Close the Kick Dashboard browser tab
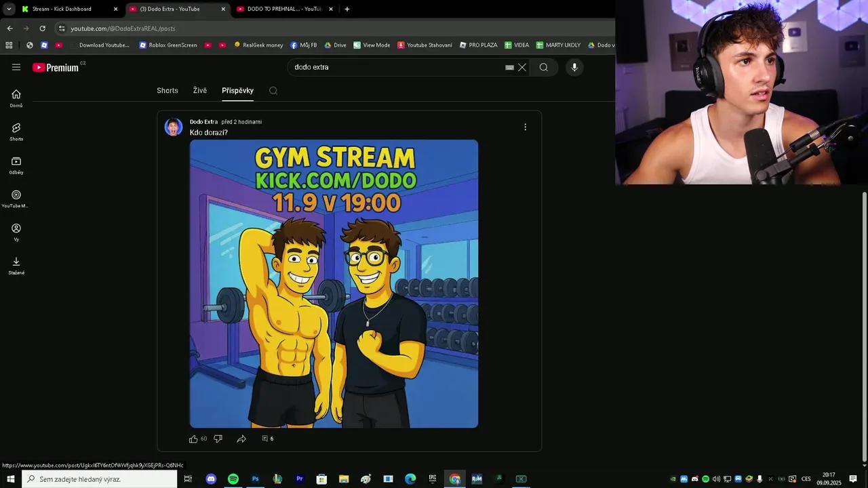The width and height of the screenshot is (868, 488). [x=115, y=9]
